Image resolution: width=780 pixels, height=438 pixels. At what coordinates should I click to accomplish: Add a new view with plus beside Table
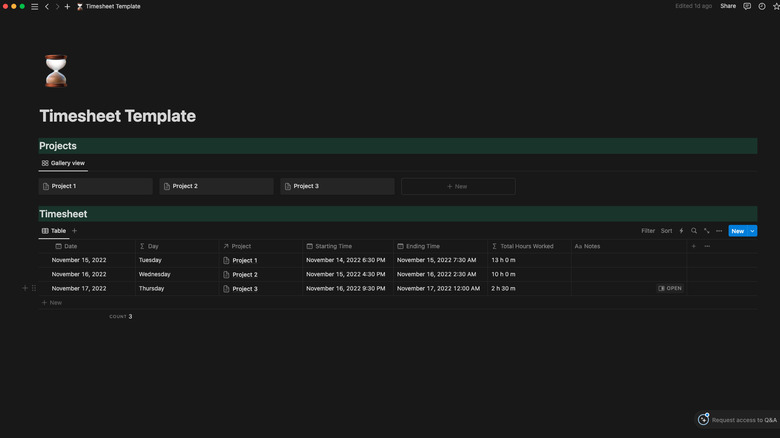click(x=75, y=231)
